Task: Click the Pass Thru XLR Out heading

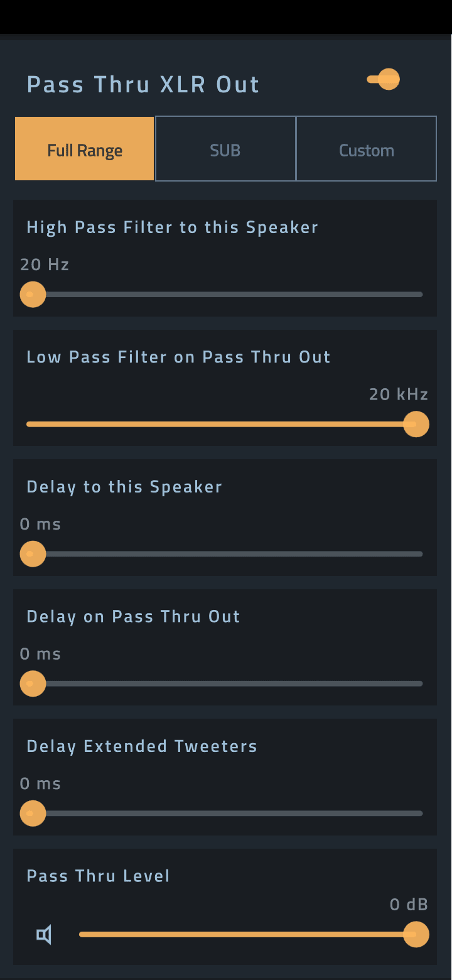Action: click(x=143, y=84)
